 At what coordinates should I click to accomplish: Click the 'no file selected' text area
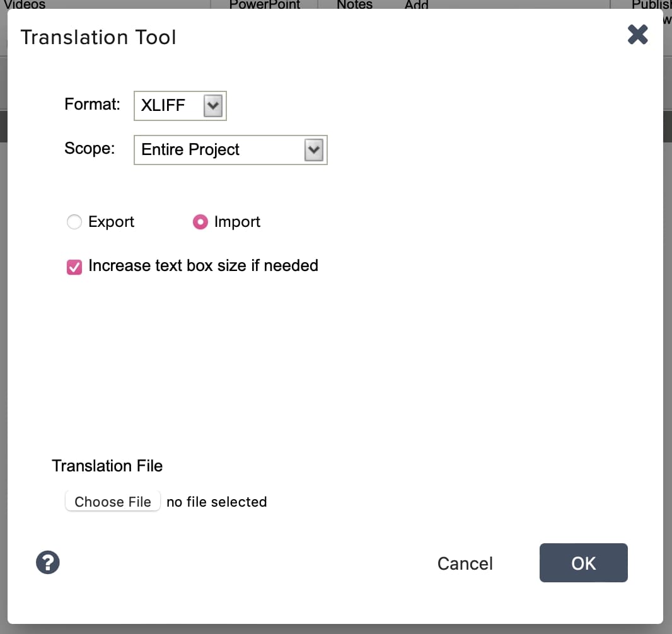(x=216, y=502)
